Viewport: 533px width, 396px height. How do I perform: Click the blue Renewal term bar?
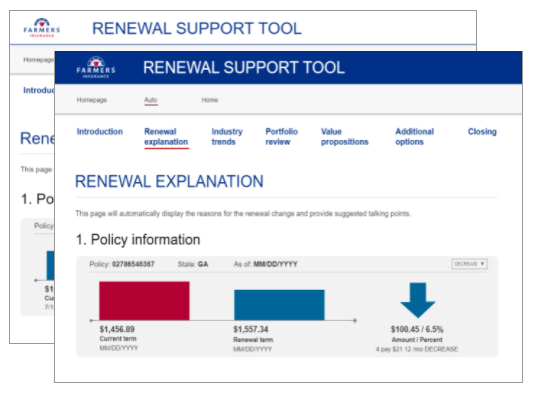click(279, 305)
